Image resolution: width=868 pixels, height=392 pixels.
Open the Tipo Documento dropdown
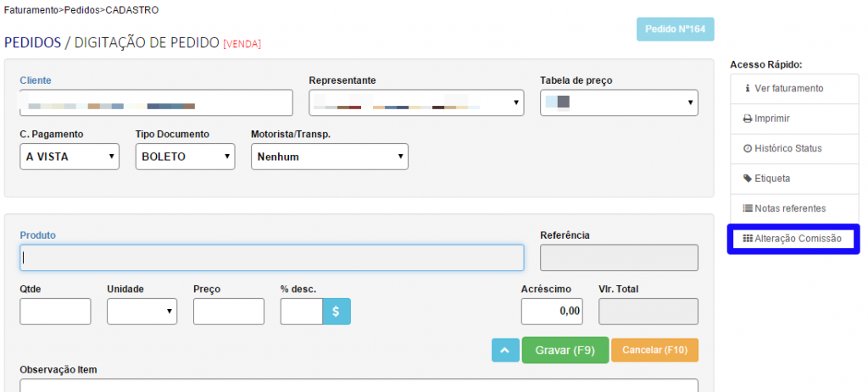coord(185,157)
